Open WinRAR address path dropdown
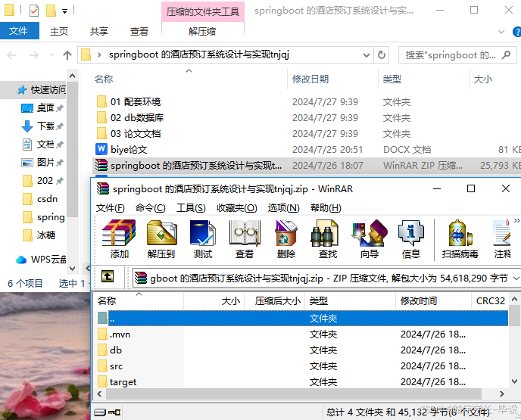Image resolution: width=521 pixels, height=420 pixels. (x=516, y=278)
